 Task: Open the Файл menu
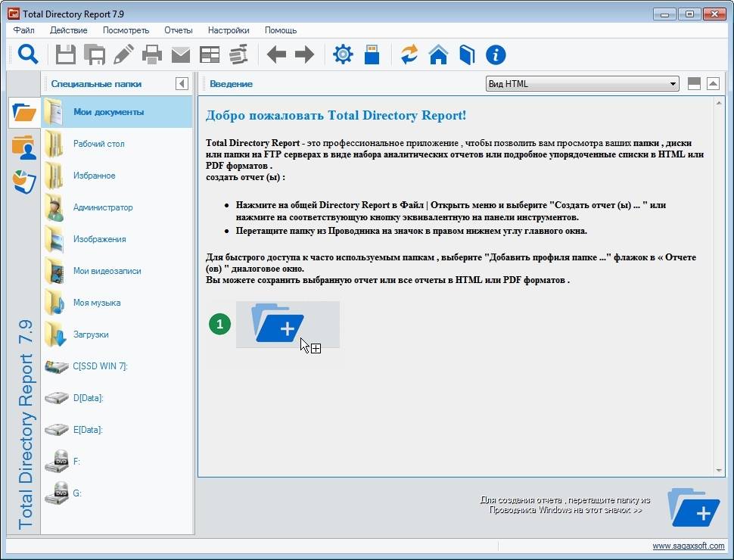point(24,30)
